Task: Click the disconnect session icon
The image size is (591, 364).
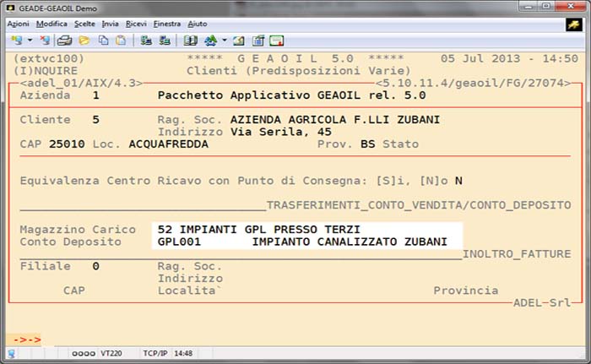Action: click(x=47, y=40)
